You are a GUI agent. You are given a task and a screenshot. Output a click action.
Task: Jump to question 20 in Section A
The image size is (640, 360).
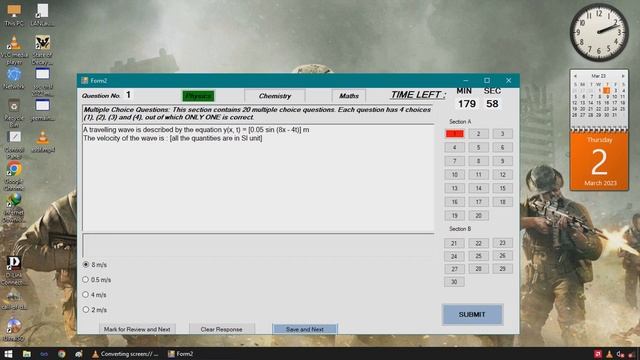tap(478, 216)
